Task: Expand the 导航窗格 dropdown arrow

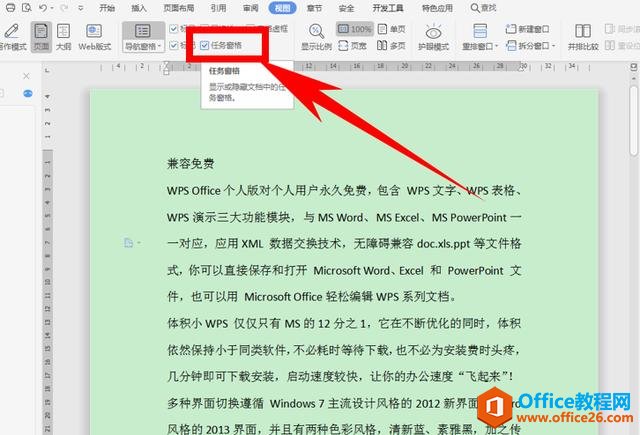Action: pos(159,47)
